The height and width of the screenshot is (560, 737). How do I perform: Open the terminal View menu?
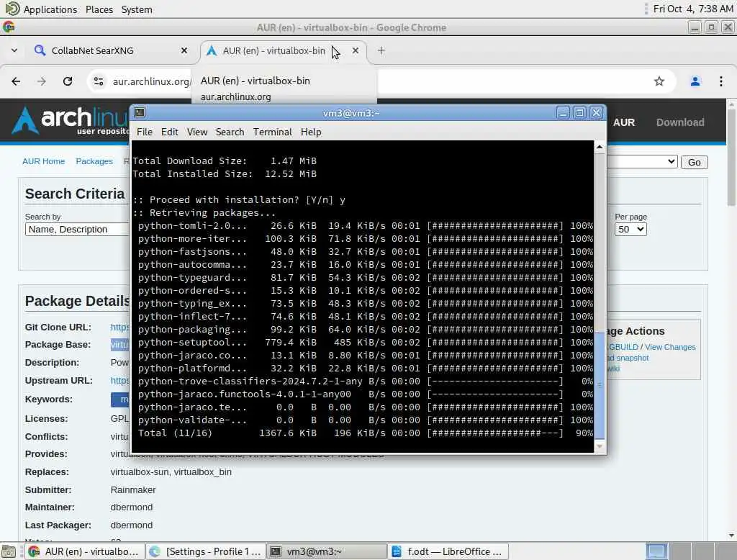coord(197,132)
